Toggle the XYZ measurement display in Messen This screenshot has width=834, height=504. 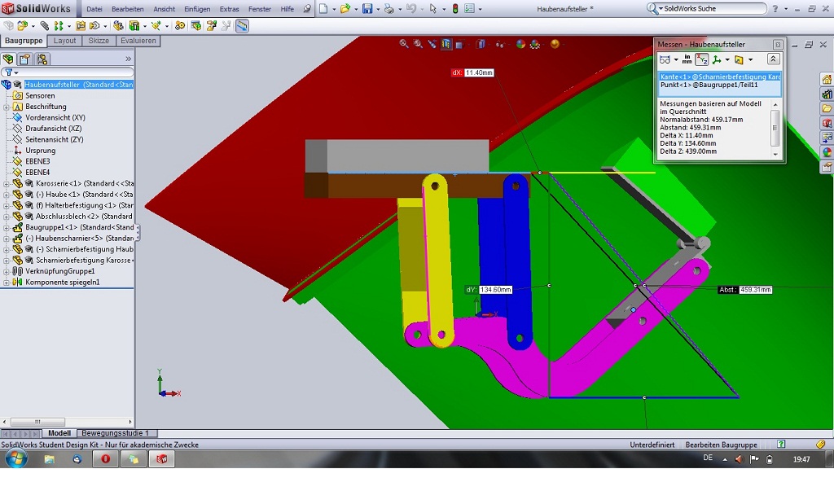(701, 59)
